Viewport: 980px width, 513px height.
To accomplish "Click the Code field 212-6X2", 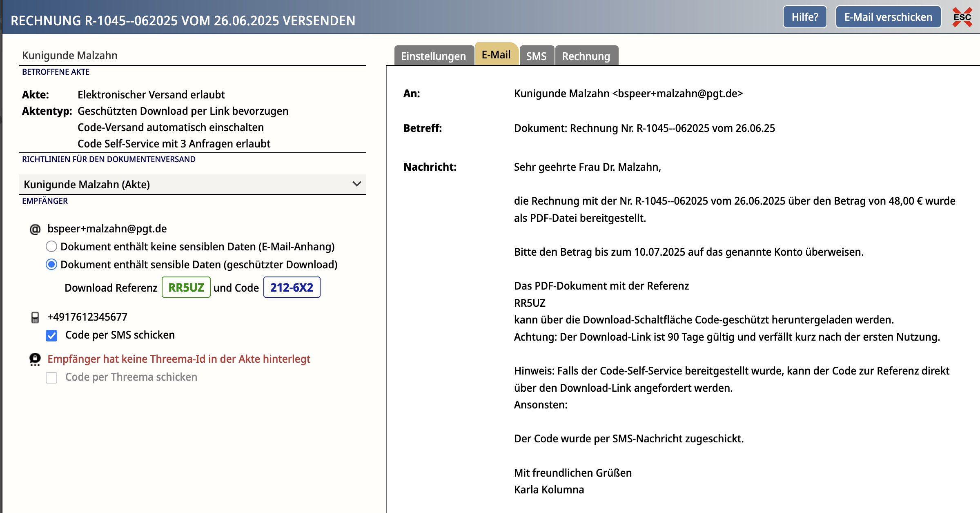I will pos(292,287).
